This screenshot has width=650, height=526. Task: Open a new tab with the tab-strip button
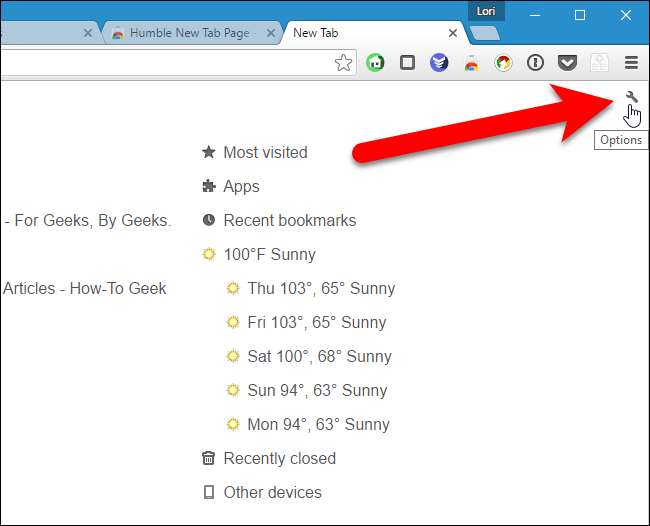[484, 33]
